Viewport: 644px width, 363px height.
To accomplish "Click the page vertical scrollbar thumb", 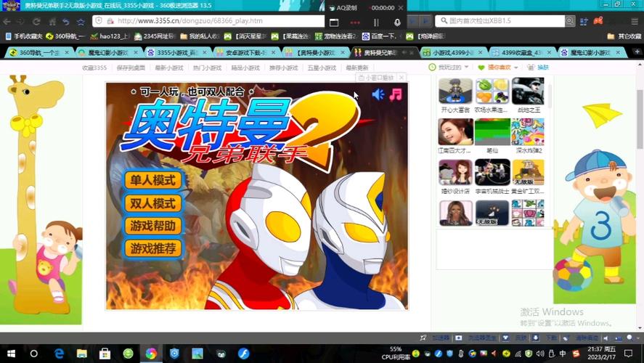I will [640, 119].
